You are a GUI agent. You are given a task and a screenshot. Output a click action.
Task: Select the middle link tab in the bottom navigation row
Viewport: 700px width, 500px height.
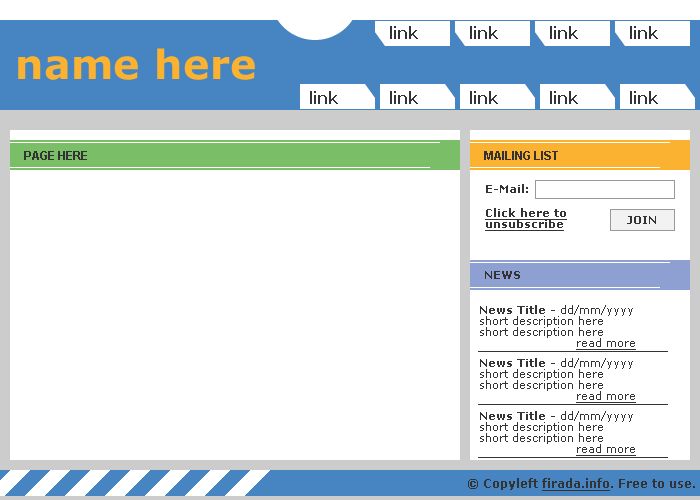[x=497, y=96]
